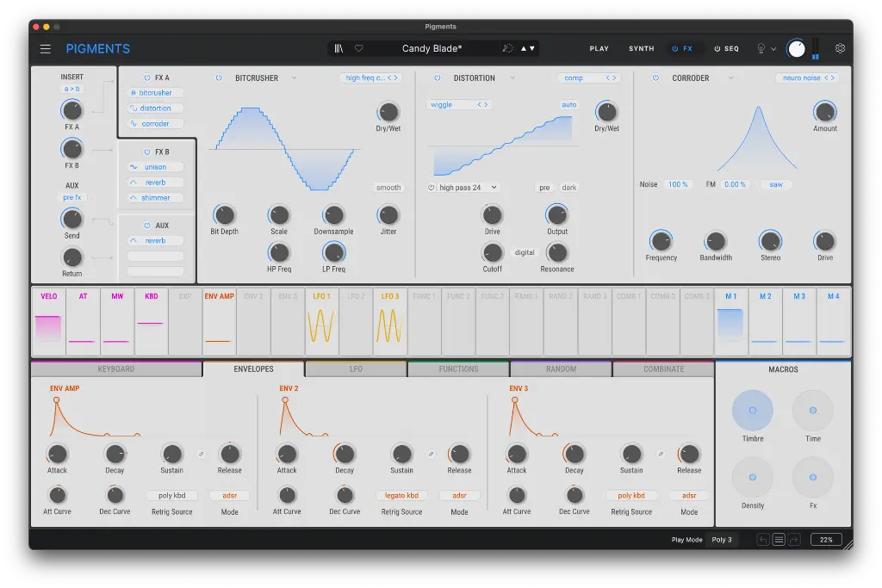Click the randomize dice icon beside preset name
Screen dimensions: 882x588
pos(507,48)
